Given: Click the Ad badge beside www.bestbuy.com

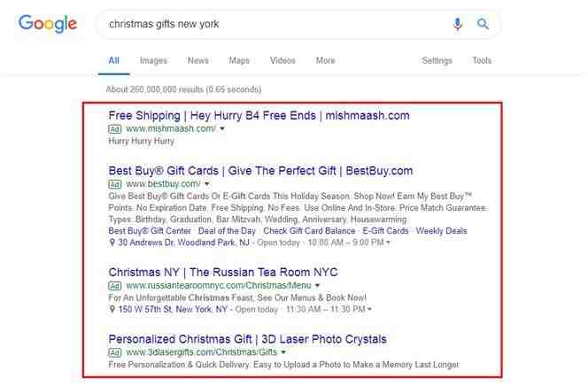Looking at the screenshot, I should [x=115, y=184].
